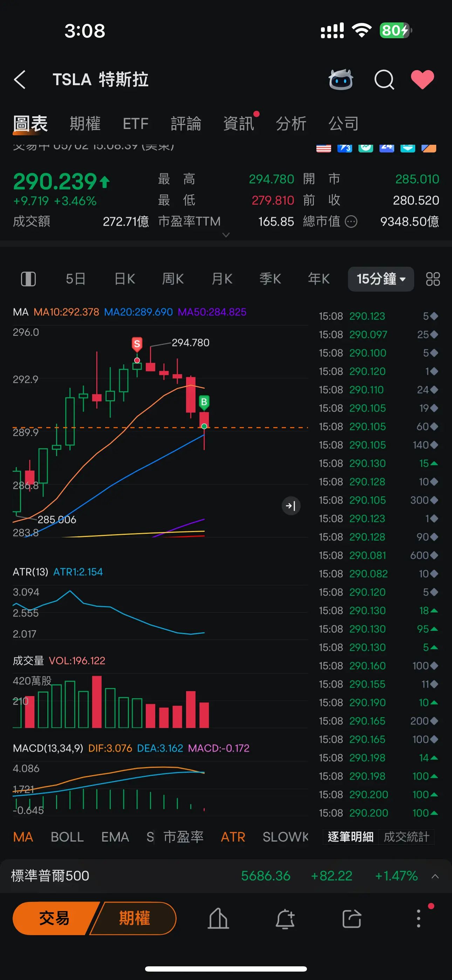
Task: Select the 季K chart period
Action: pos(270,279)
